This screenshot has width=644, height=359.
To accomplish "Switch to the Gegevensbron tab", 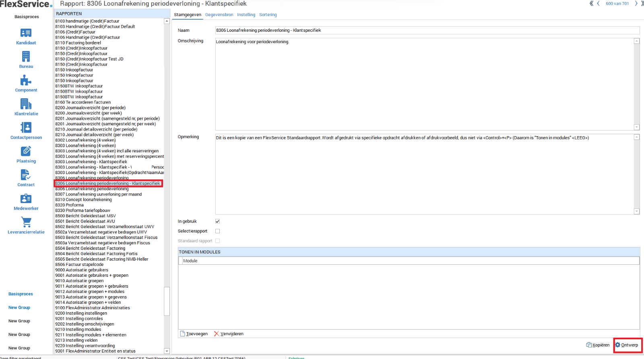I will pyautogui.click(x=219, y=15).
